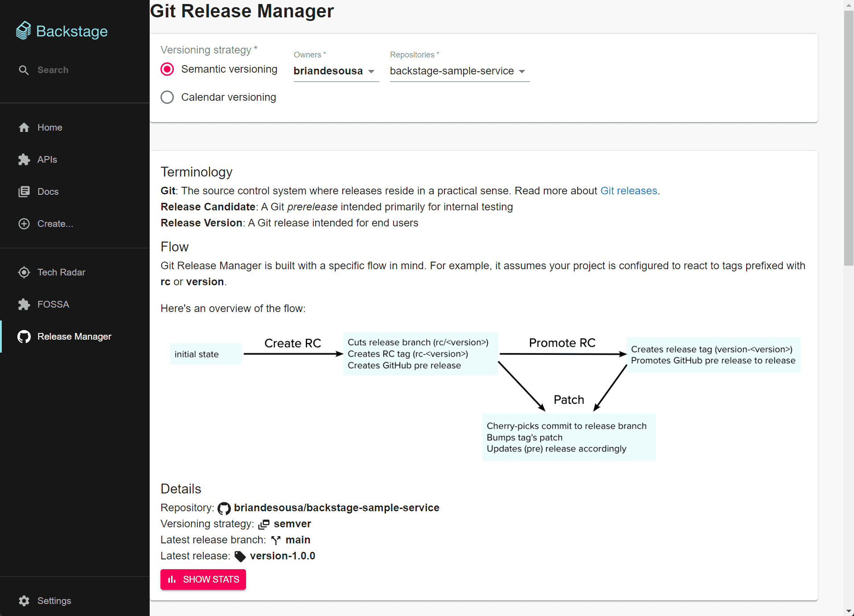This screenshot has height=616, width=854.
Task: Select the Semantic versioning radio button
Action: tap(167, 69)
